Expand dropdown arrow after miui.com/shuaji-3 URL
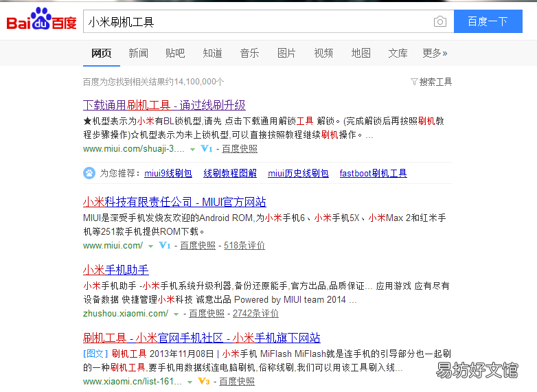537x392 pixels. (x=192, y=150)
